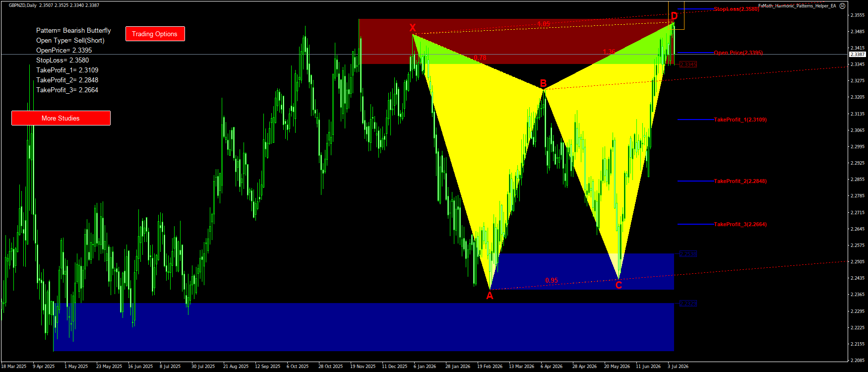Click the red 2.3345 price tag
Image resolution: width=868 pixels, height=372 pixels.
coord(688,64)
